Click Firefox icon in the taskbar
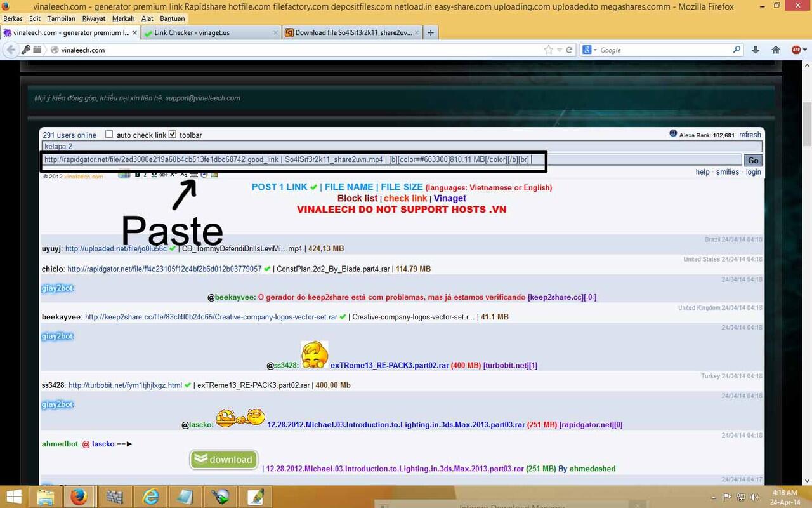812x508 pixels. click(x=79, y=497)
